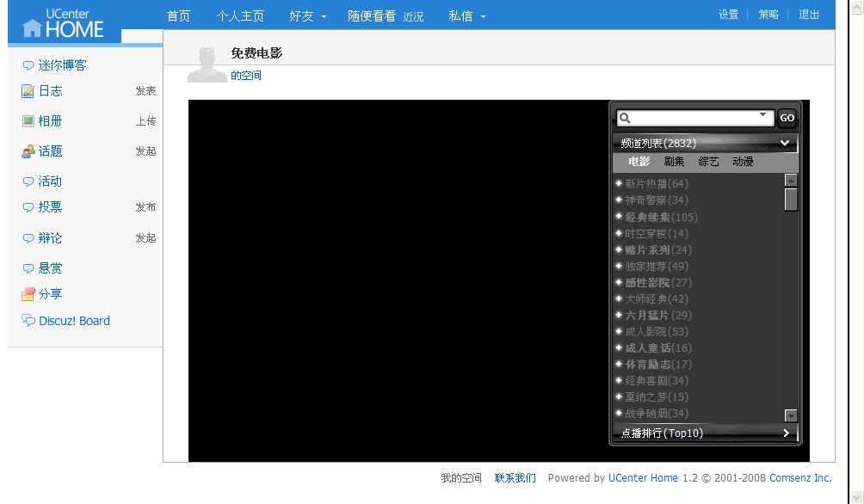864x504 pixels.
Task: Click the 分享 heart folder icon
Action: pyautogui.click(x=28, y=294)
